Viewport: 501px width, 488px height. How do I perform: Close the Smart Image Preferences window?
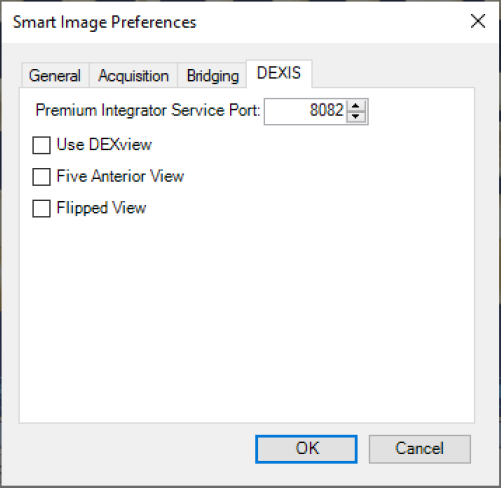click(478, 21)
